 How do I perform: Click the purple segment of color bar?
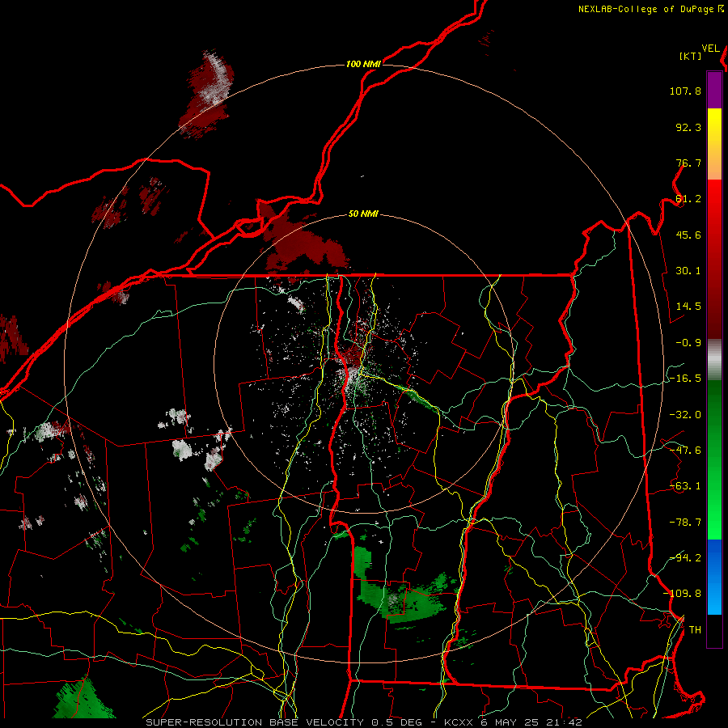(714, 90)
